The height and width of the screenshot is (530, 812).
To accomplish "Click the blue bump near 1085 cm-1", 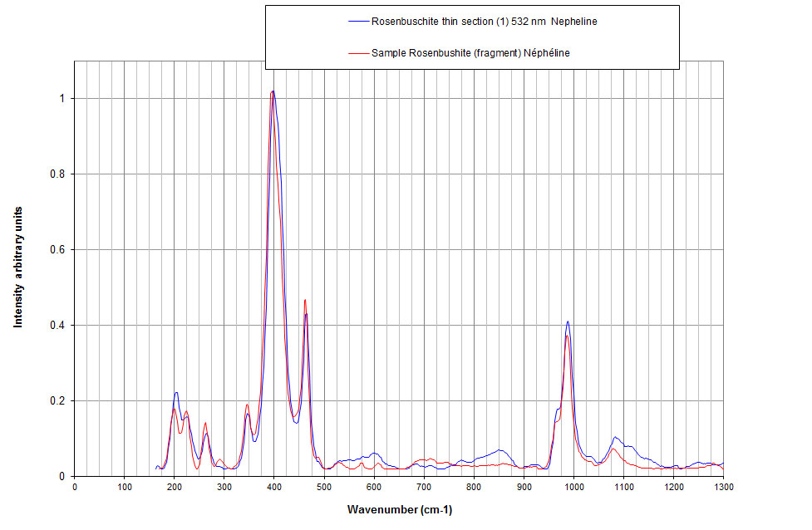I will tap(616, 437).
